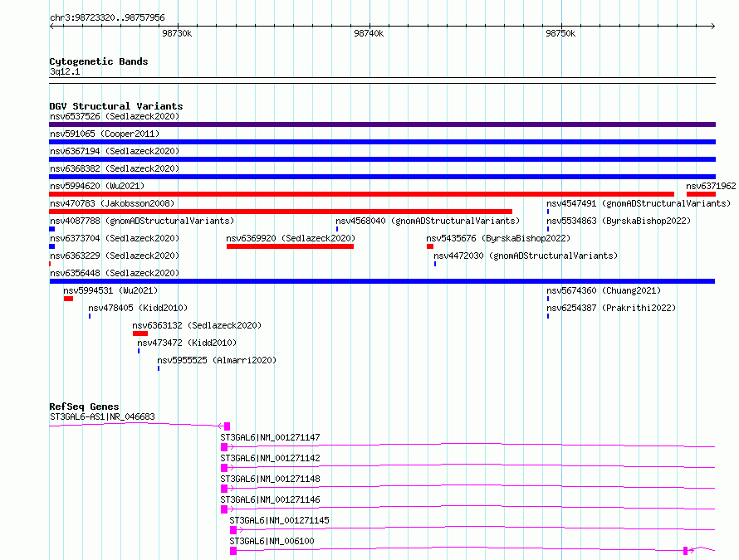Viewport: 739px width, 560px height.
Task: Click the nsv5955525 (Almarri2020) label
Action: (217, 360)
